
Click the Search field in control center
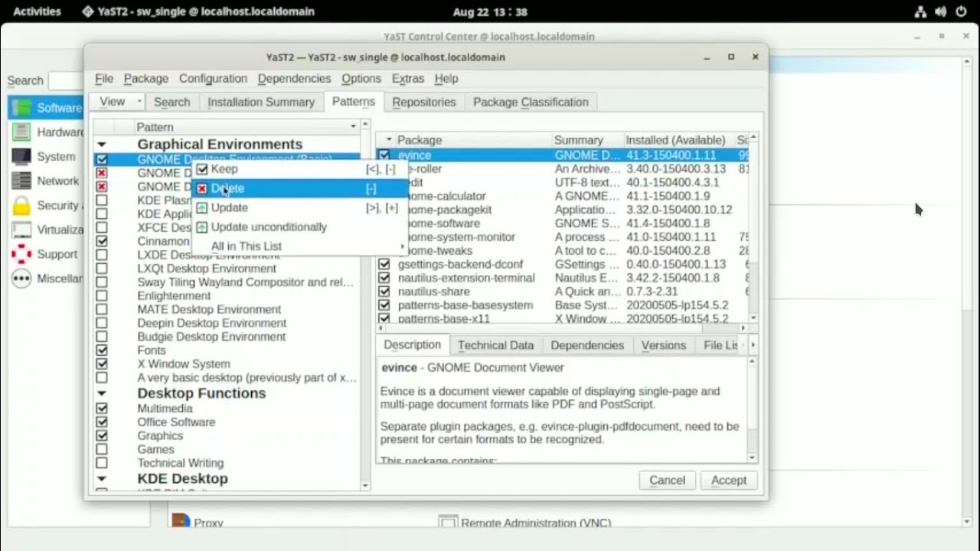65,80
